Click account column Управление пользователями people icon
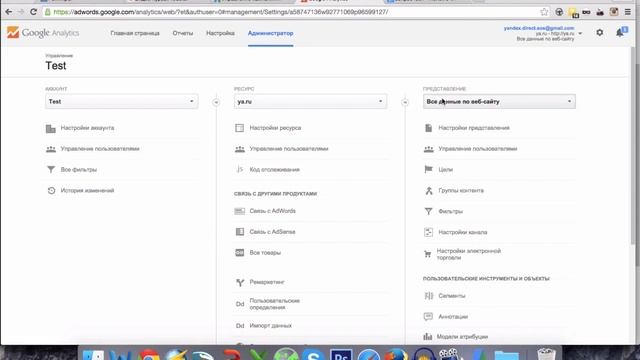Image resolution: width=640 pixels, height=360 pixels. pos(51,149)
